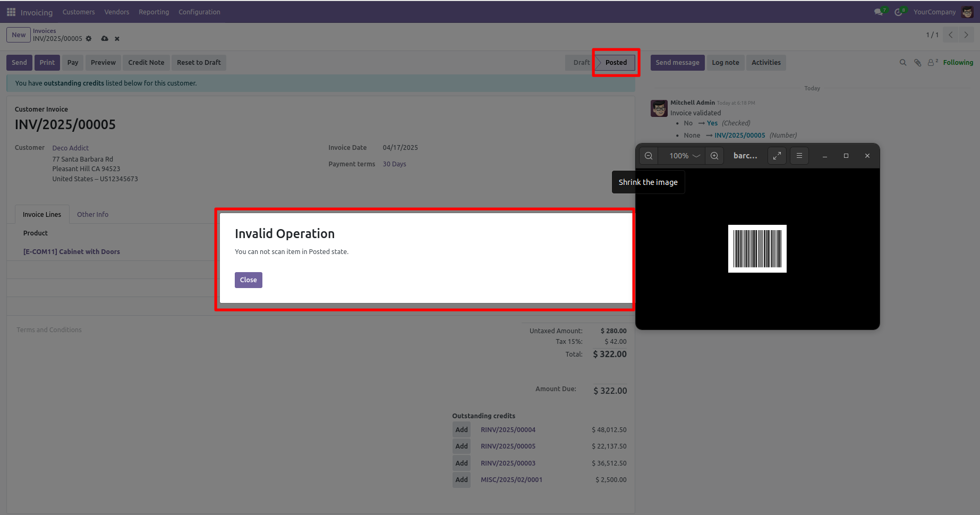This screenshot has height=515, width=980.
Task: Zoom in on the barcode image viewer
Action: [714, 156]
